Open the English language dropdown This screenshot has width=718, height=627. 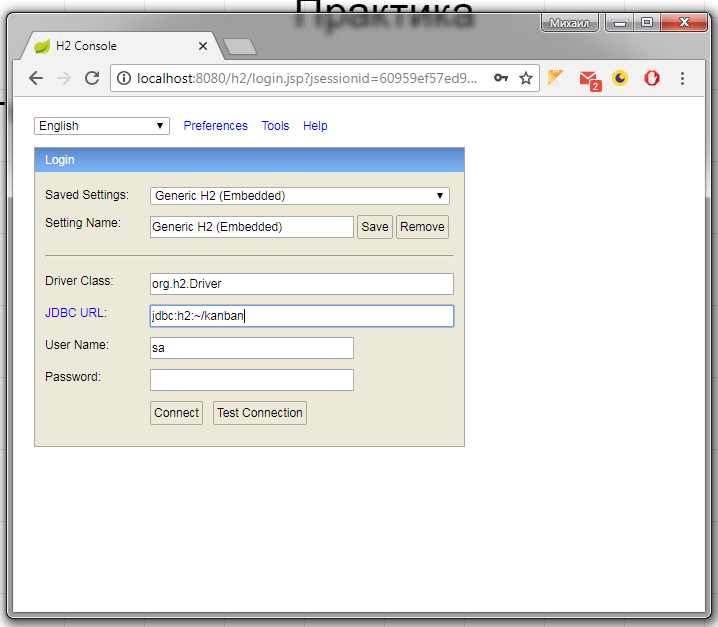click(x=102, y=126)
